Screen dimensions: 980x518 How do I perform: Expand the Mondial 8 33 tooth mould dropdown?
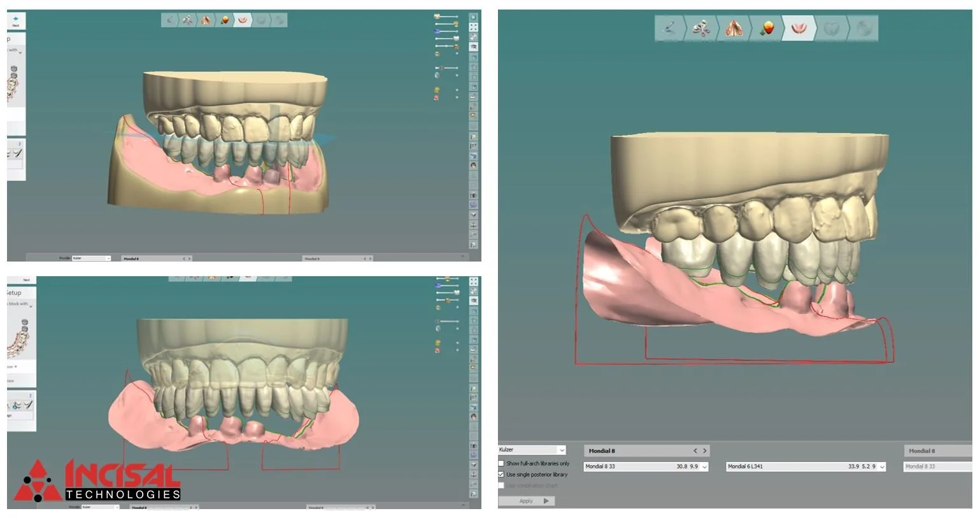pyautogui.click(x=704, y=466)
